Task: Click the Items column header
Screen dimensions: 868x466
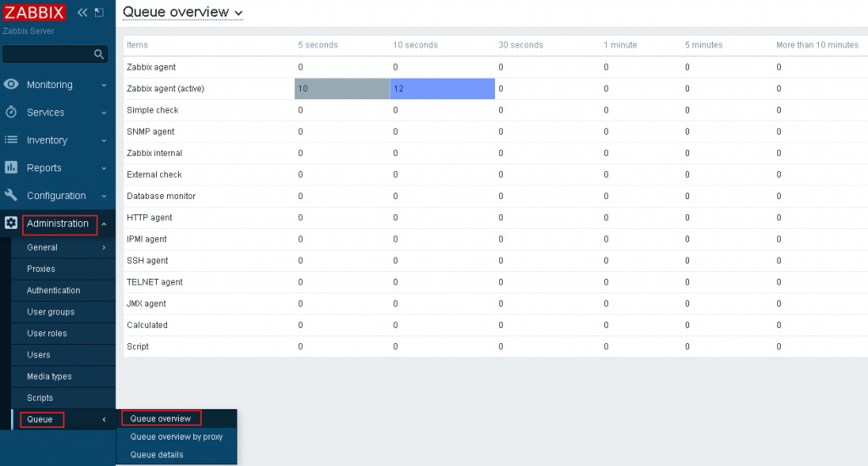Action: 137,45
